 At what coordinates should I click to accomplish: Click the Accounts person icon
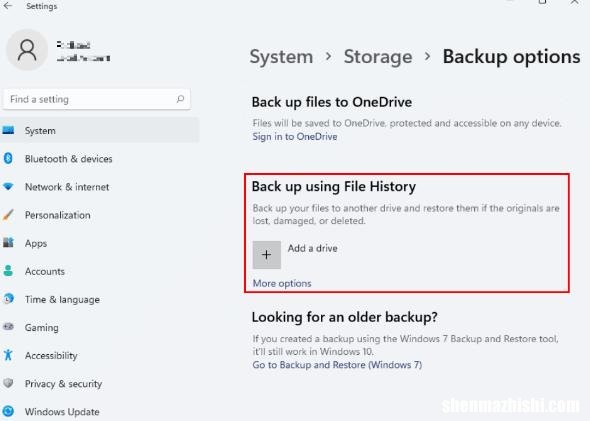(x=8, y=271)
